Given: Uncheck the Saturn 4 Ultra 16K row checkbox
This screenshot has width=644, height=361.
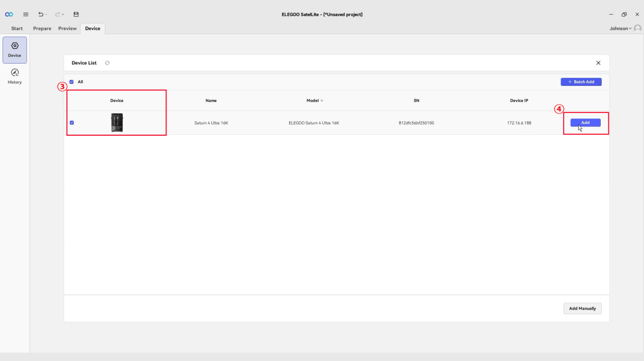Looking at the screenshot, I should (x=71, y=123).
